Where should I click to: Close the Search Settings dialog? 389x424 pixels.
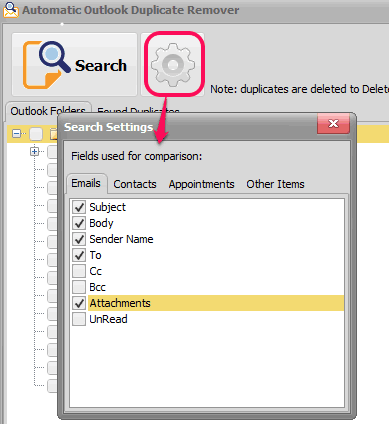point(333,124)
